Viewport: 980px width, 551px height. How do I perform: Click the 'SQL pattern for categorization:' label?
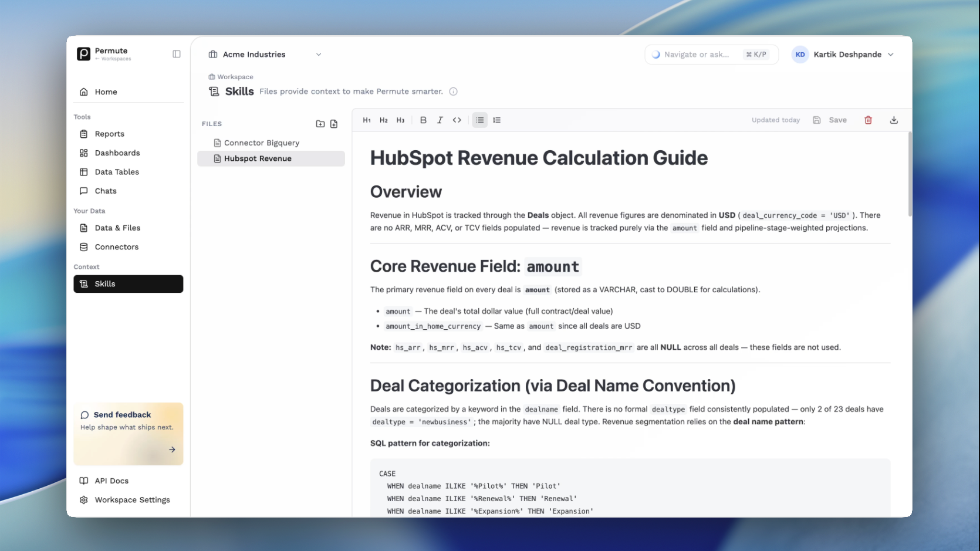(430, 443)
